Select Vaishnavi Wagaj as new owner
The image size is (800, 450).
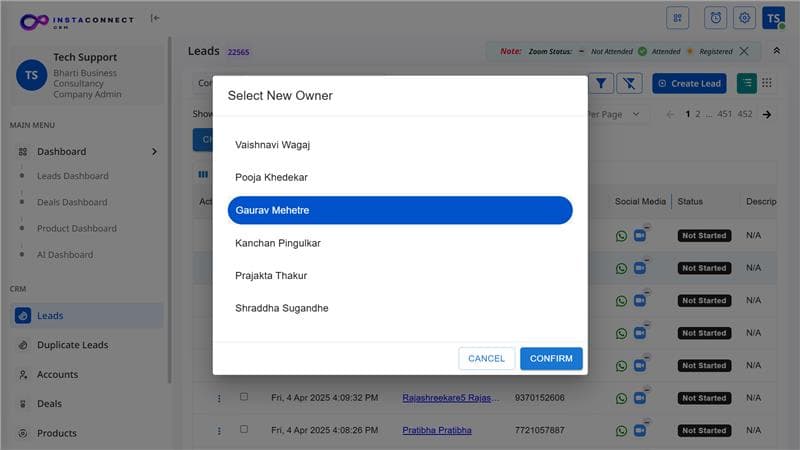coord(400,145)
